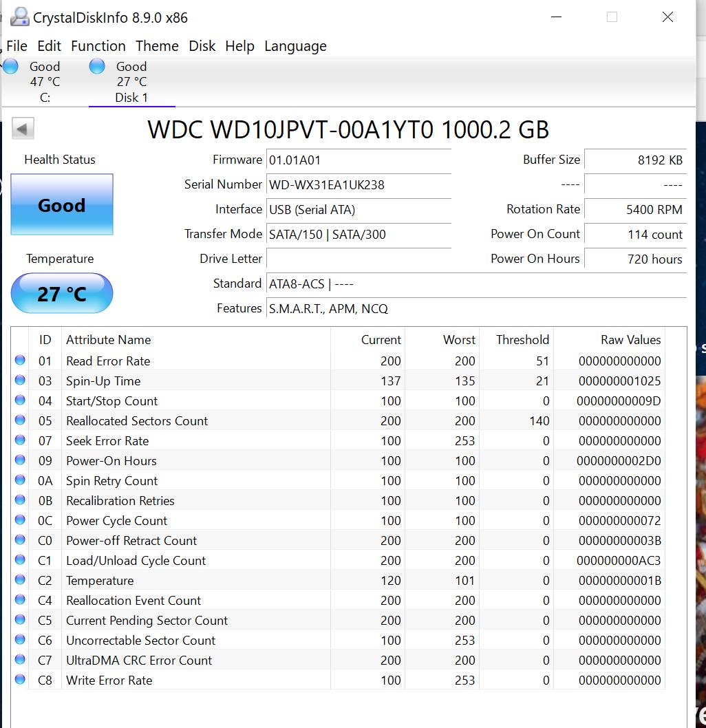Click the Power On Hours value 720 hours
This screenshot has height=728, width=706.
(635, 259)
